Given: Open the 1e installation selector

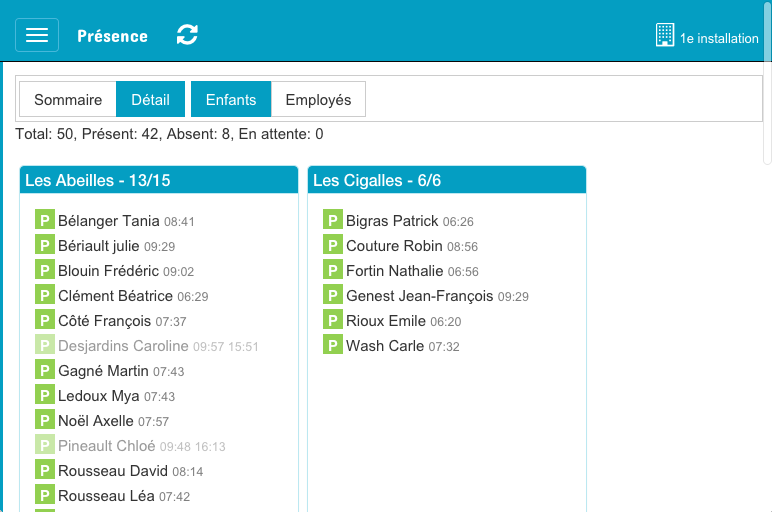Looking at the screenshot, I should click(x=718, y=38).
